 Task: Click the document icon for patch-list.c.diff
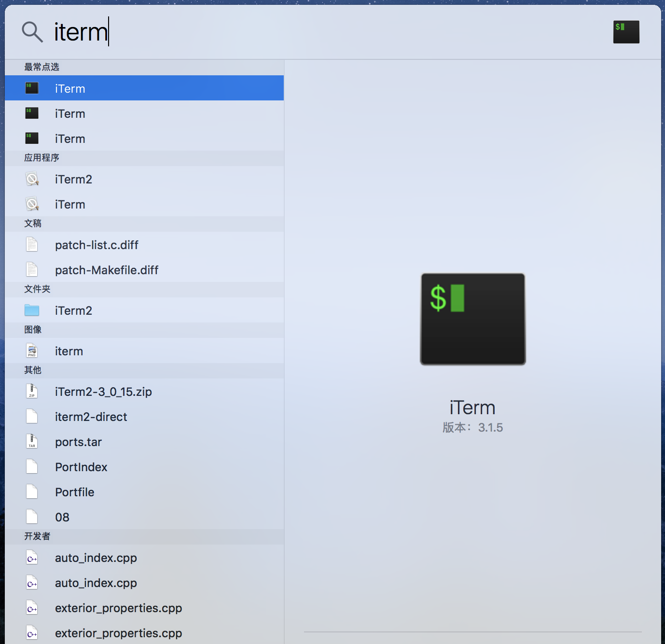(32, 245)
